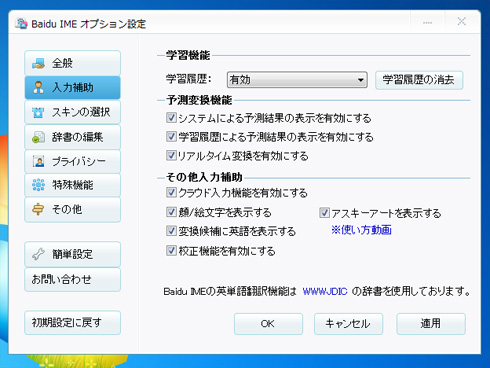Toggle システムによる予測結果の表示 checkbox
Viewport: 490px width, 368px height.
pyautogui.click(x=171, y=118)
